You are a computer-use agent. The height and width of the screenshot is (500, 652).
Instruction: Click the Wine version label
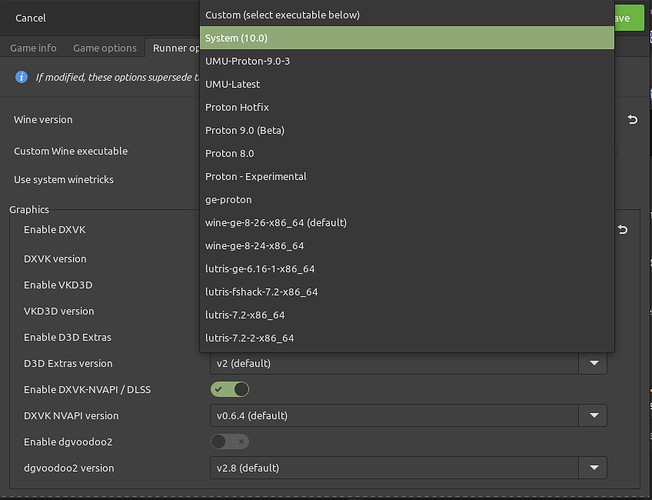click(43, 120)
